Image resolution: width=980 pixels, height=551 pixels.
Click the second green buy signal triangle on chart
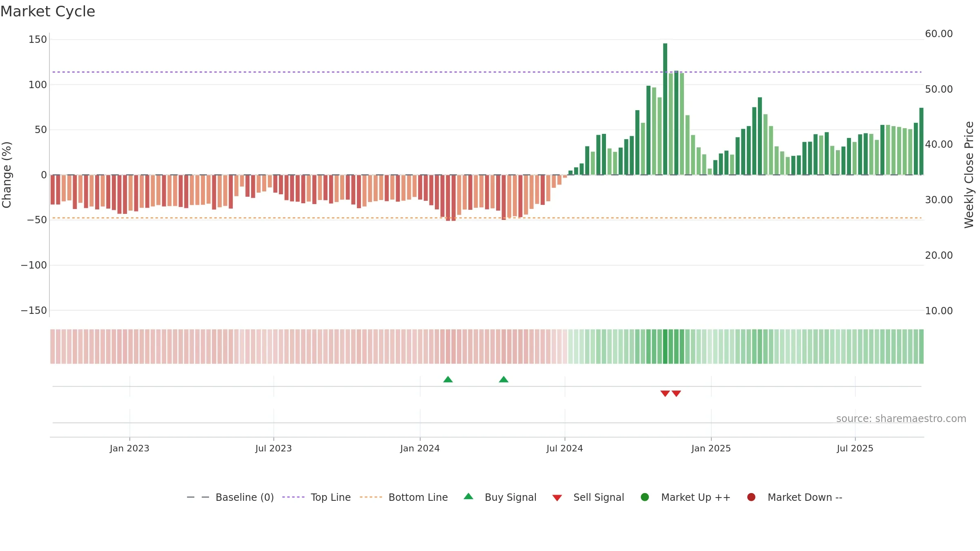(503, 379)
